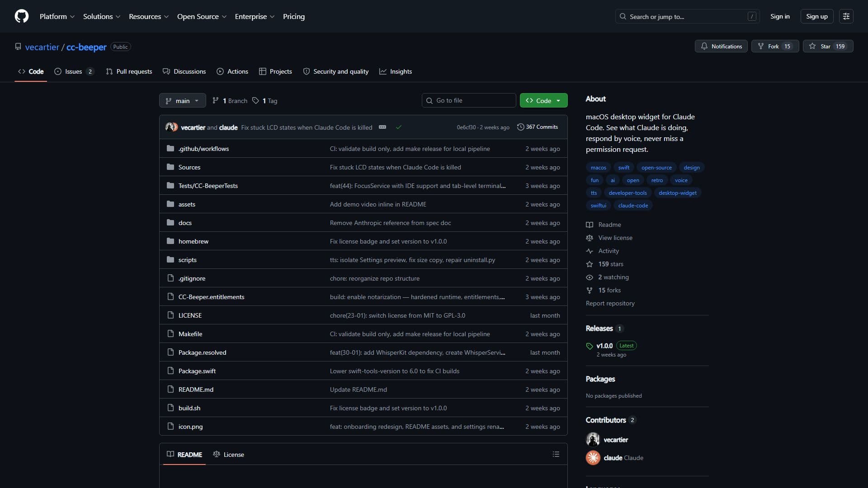Open the appearance settings icon in header
The image size is (868, 488).
[x=846, y=16]
